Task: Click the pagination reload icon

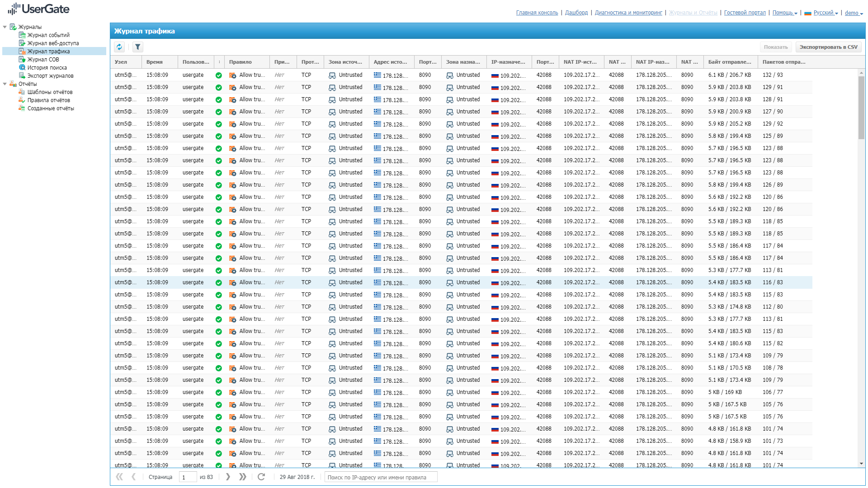Action: (261, 477)
